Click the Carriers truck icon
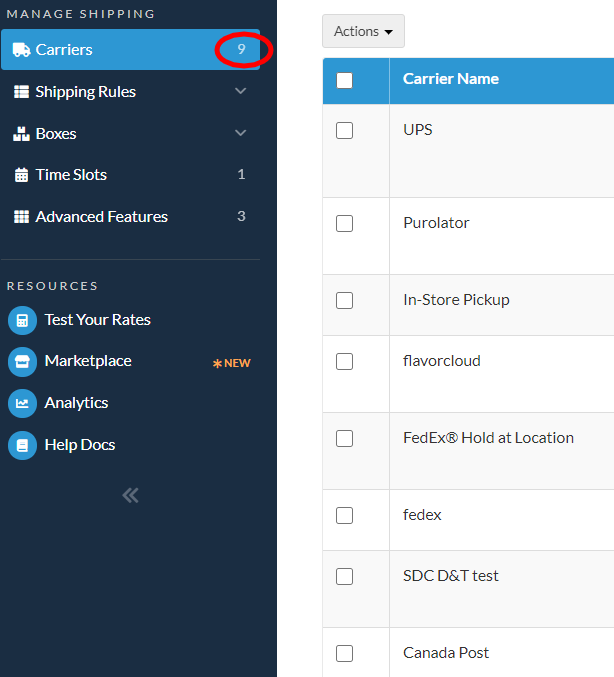The width and height of the screenshot is (614, 677). [21, 50]
